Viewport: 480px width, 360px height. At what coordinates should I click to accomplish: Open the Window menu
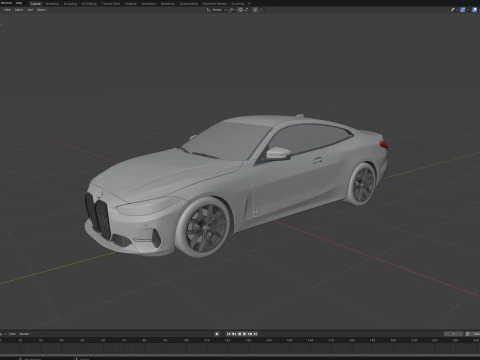click(6, 3)
